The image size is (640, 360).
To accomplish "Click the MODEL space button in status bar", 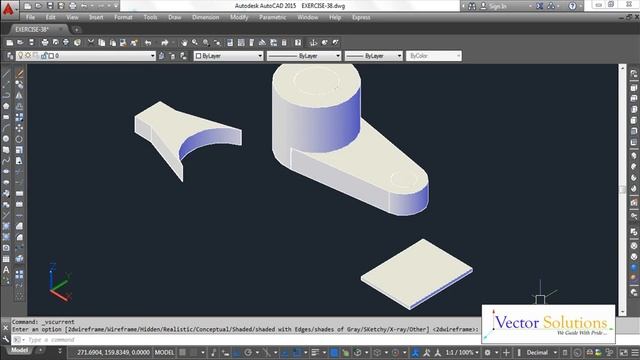I will [x=164, y=352].
